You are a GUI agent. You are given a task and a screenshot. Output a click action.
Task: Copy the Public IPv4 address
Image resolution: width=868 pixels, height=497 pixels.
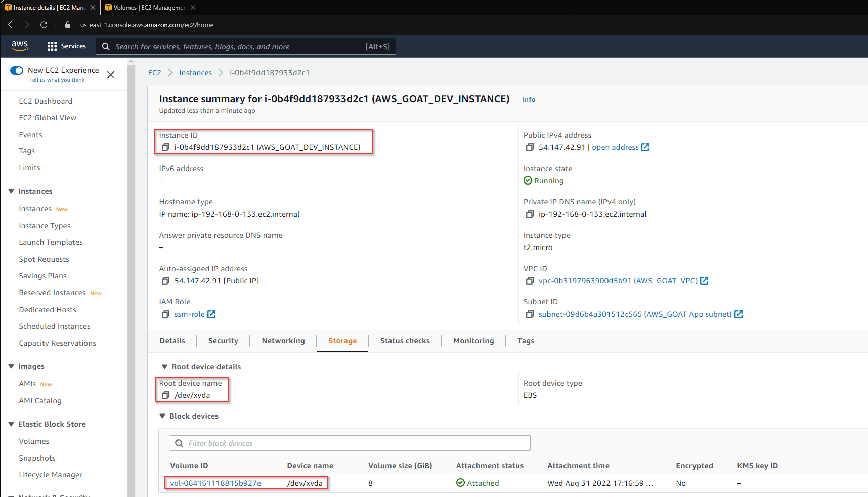point(530,147)
